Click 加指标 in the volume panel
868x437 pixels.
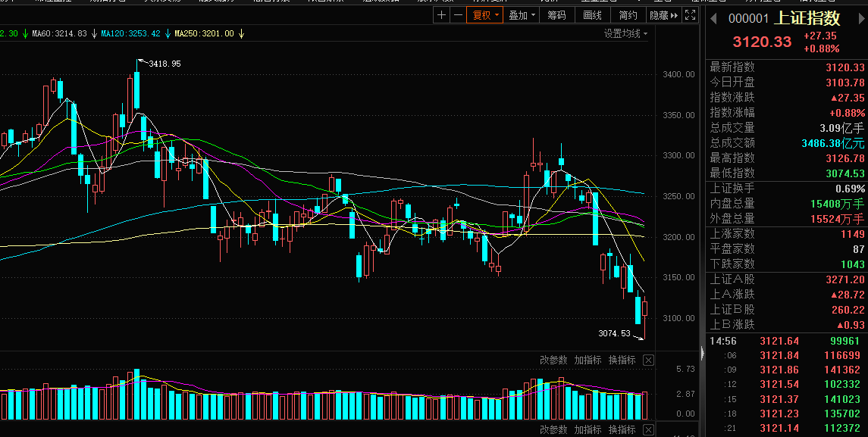coord(588,361)
